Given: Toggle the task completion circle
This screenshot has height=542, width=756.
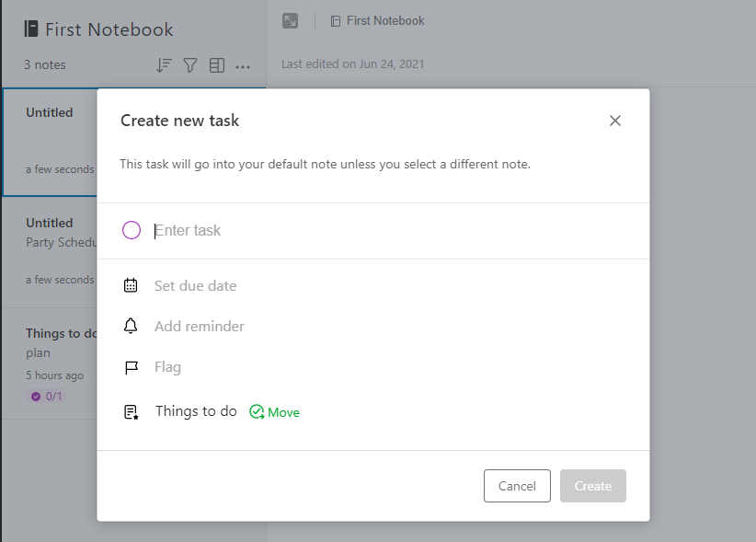Looking at the screenshot, I should pos(131,230).
